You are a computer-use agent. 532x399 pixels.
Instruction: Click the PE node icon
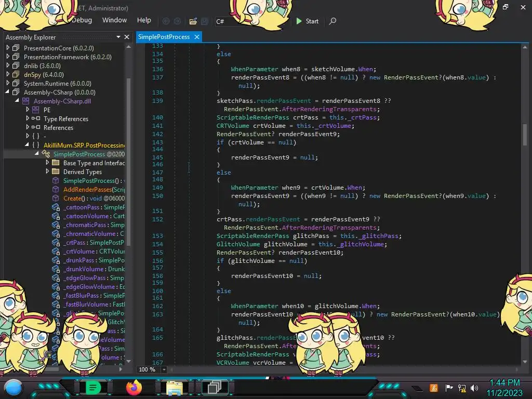click(36, 110)
